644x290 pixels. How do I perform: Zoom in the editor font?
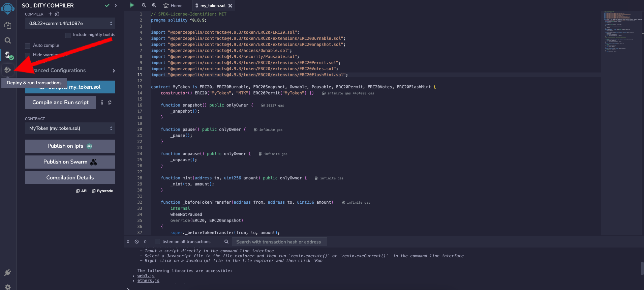click(154, 5)
